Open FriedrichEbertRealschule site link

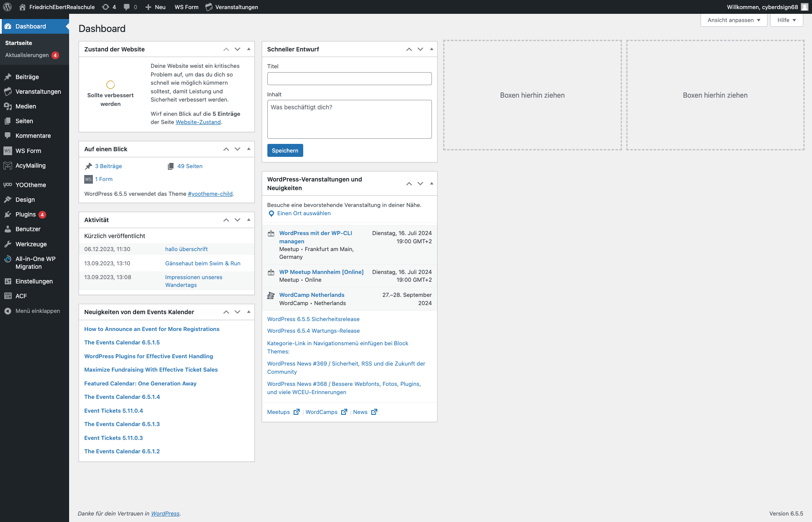(57, 7)
